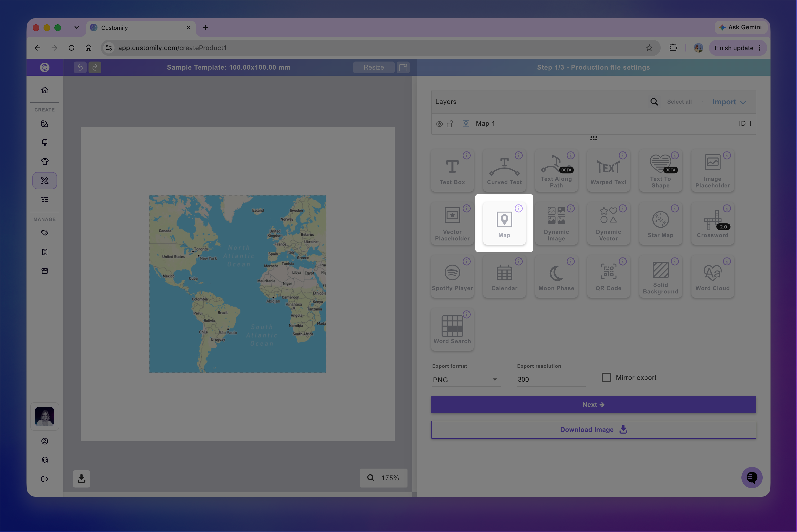Add a Dynamic Vector element
Viewport: 797px width, 532px height.
tap(608, 223)
